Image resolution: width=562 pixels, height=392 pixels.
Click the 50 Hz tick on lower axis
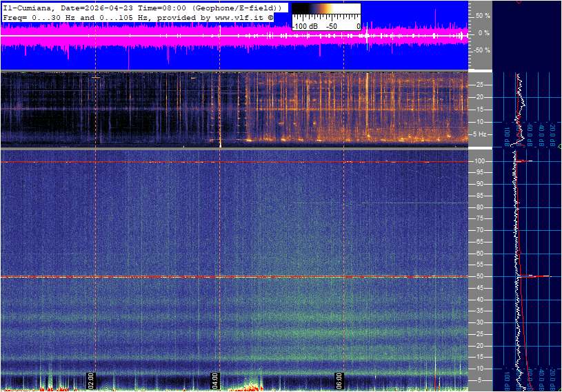[479, 276]
